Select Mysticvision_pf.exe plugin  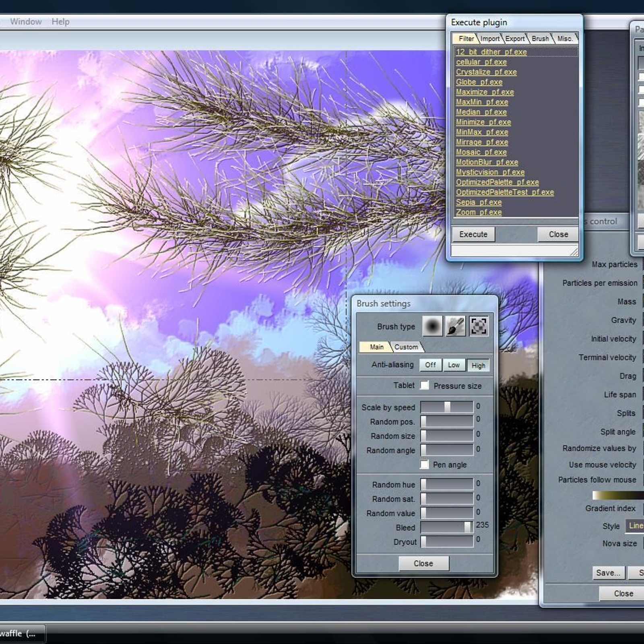click(x=490, y=172)
